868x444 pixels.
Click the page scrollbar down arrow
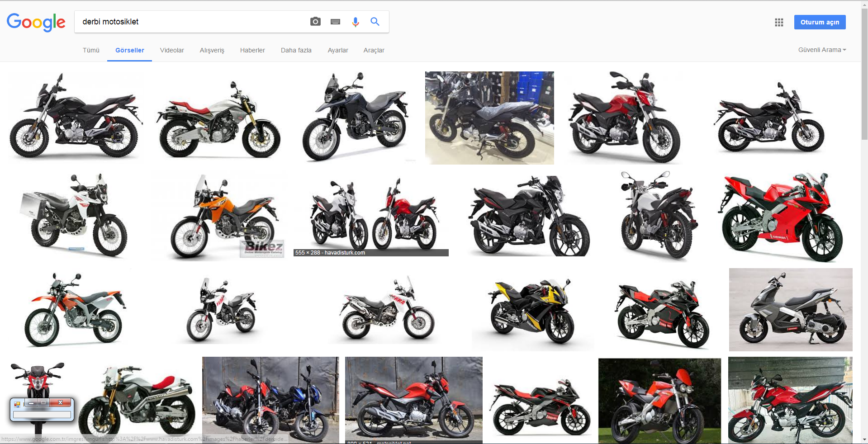tap(864, 439)
